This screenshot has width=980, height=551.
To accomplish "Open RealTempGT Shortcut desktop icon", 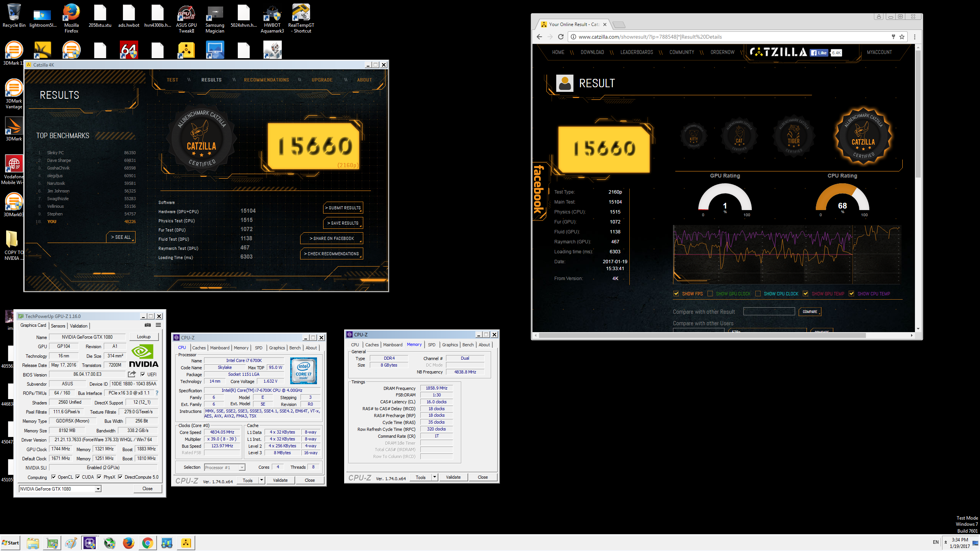I will point(301,18).
